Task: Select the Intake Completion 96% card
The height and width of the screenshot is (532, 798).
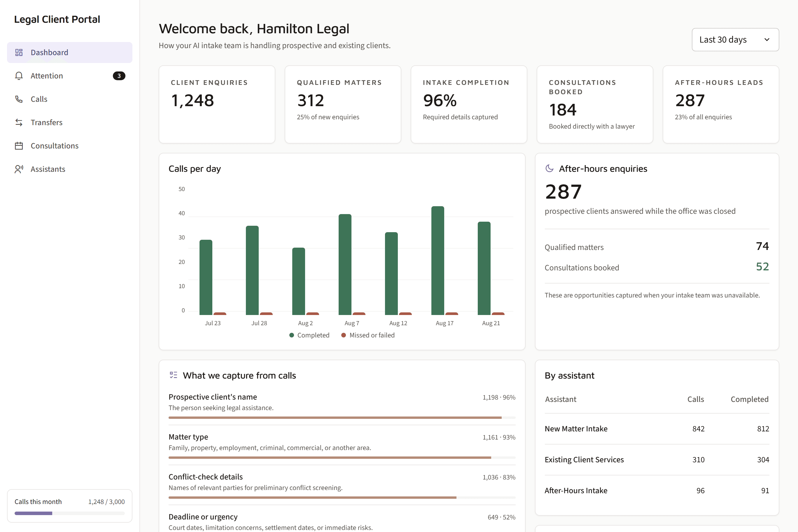Action: tap(469, 104)
